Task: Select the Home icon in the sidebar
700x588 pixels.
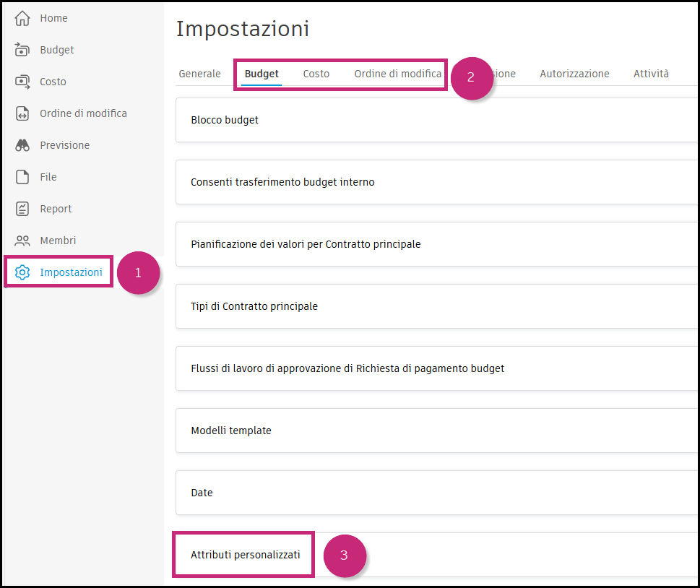Action: 22,17
